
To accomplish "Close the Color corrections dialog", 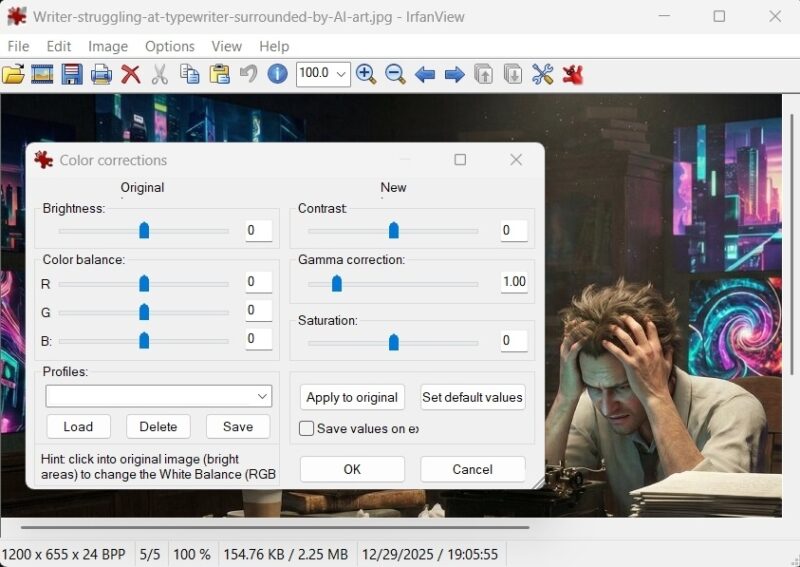I will 516,160.
